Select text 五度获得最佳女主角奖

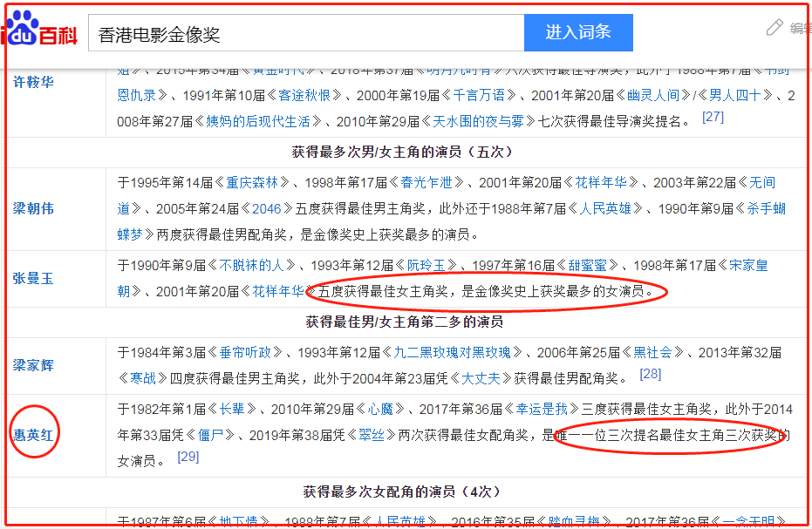[383, 292]
